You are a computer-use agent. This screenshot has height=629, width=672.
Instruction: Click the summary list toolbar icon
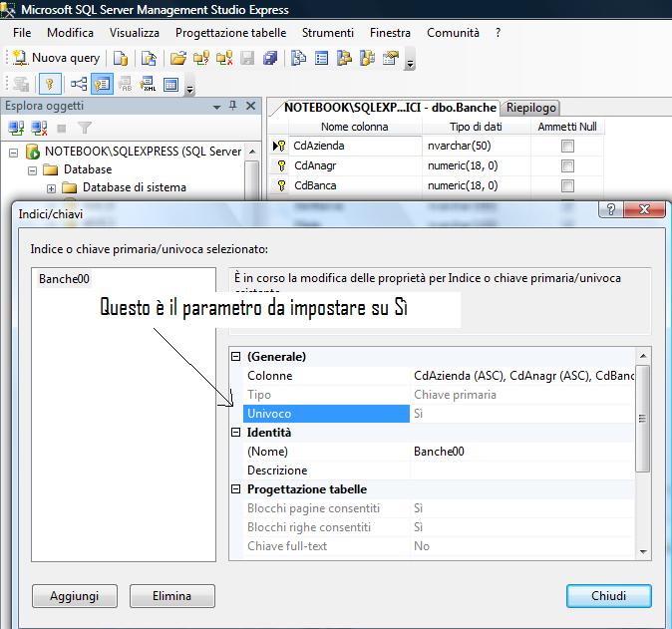321,58
